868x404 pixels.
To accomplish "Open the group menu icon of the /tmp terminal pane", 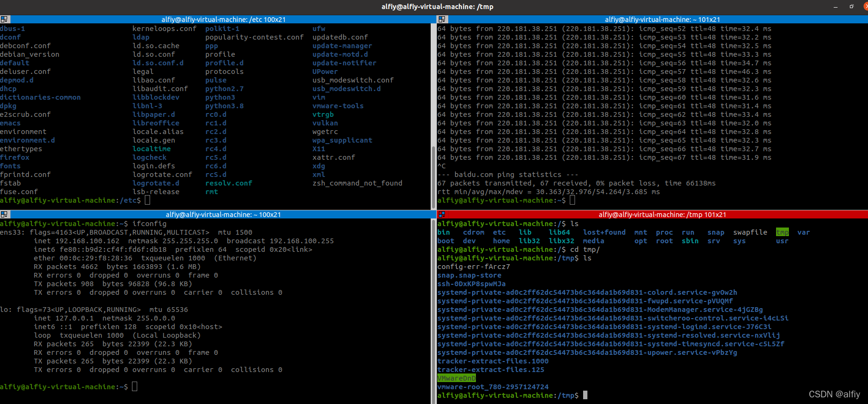I will (x=442, y=215).
